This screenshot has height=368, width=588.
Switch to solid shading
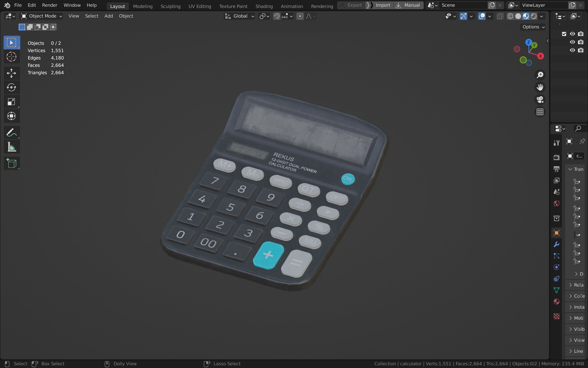click(518, 16)
